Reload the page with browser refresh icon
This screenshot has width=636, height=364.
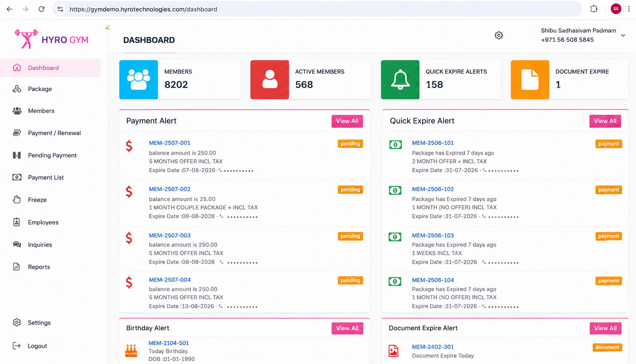(x=41, y=9)
